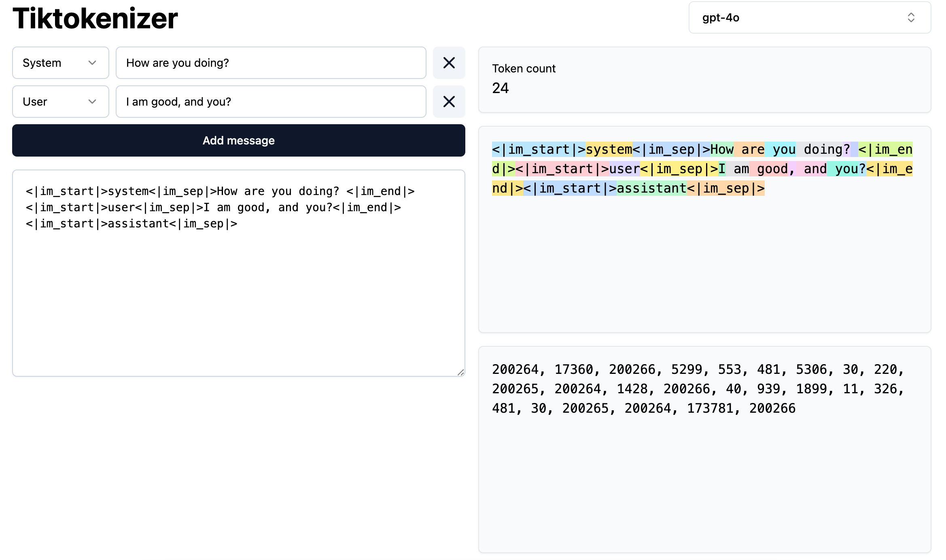Click the Tiktokenizer title heading
The width and height of the screenshot is (946, 560).
coord(95,18)
